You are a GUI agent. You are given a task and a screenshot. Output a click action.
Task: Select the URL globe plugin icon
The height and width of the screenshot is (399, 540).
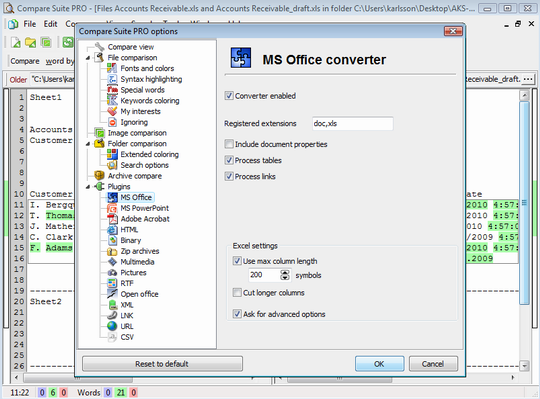click(x=112, y=326)
